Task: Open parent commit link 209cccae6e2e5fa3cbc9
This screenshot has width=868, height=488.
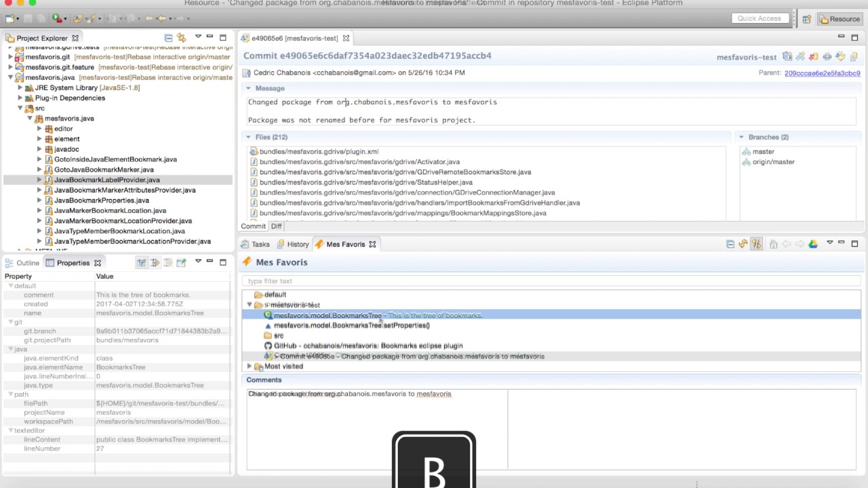Action: coord(822,73)
